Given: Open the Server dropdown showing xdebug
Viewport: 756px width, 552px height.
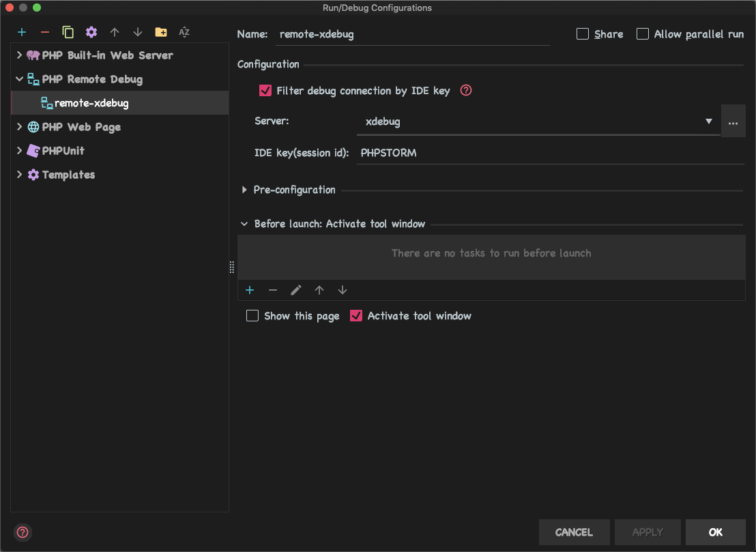Looking at the screenshot, I should tap(538, 122).
